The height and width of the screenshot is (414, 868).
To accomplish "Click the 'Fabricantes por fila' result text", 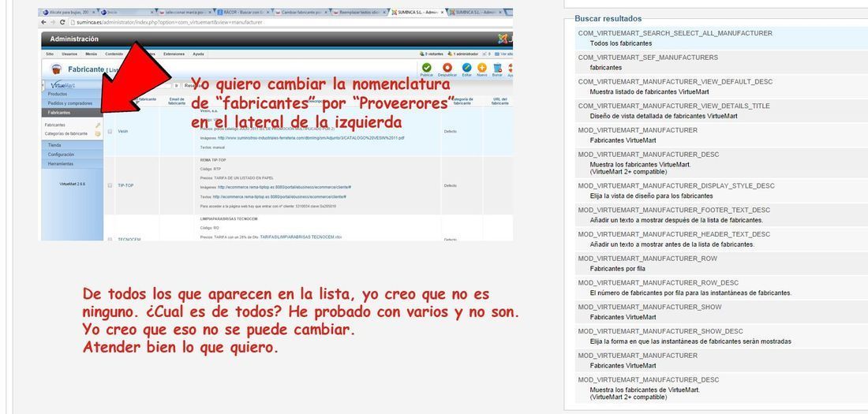I will (x=618, y=269).
